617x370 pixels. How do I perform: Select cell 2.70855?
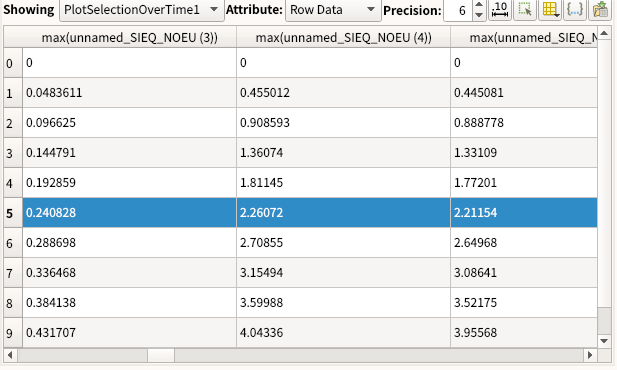pyautogui.click(x=344, y=243)
